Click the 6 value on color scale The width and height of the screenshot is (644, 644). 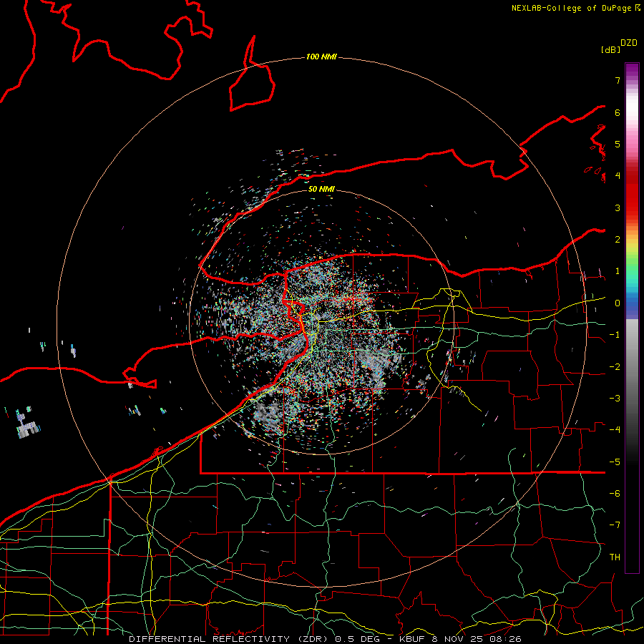coord(618,112)
